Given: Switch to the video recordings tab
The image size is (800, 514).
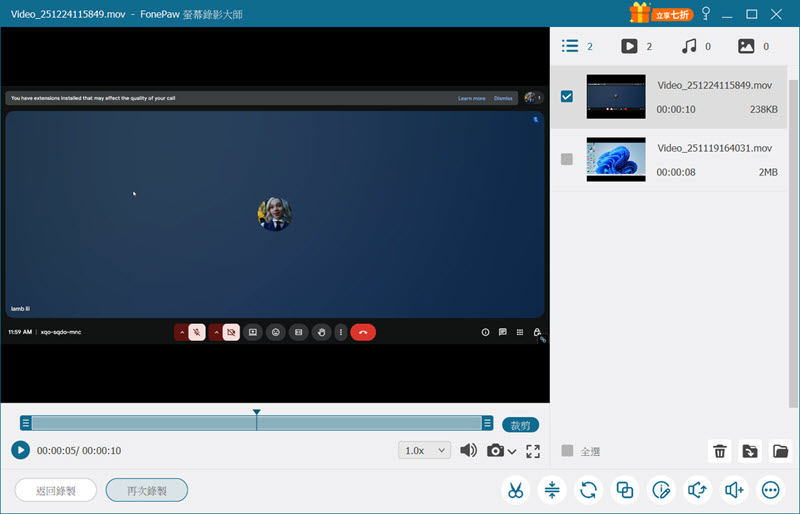Looking at the screenshot, I should (629, 46).
